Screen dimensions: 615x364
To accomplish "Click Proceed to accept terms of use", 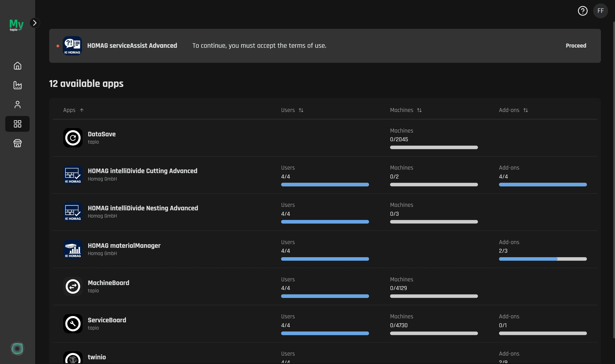I will tap(575, 46).
